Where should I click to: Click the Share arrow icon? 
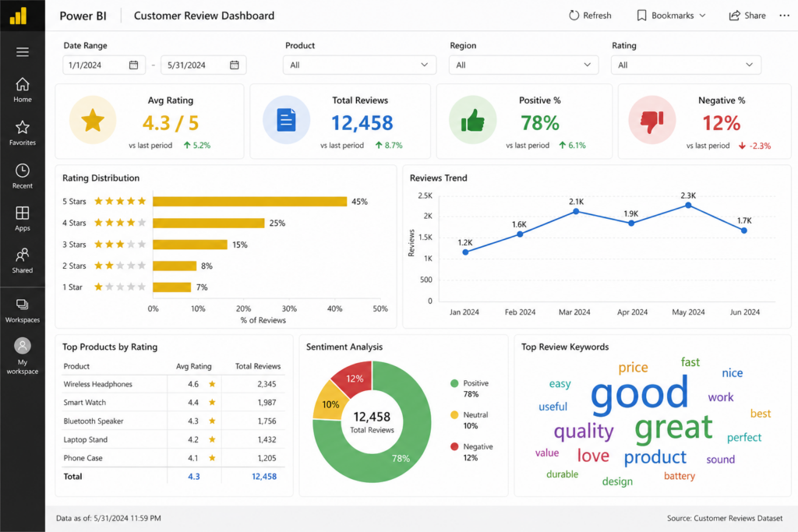[x=734, y=16]
